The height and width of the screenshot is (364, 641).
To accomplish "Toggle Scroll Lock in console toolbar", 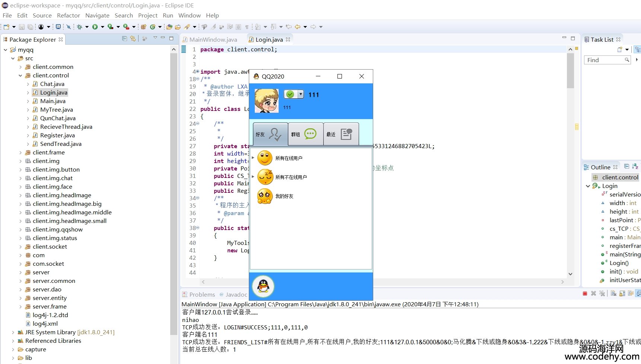I will coord(622,294).
